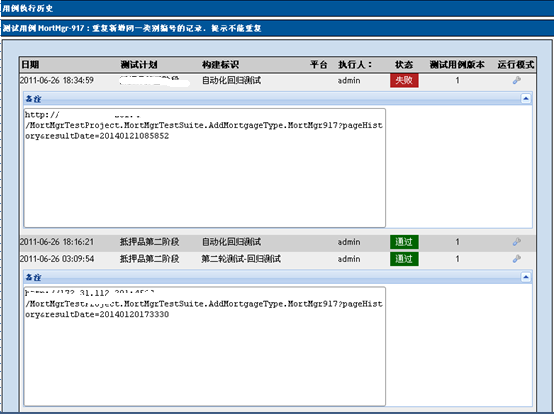Click run mode icon for 18:34:59 execution
Viewport: 554px width, 414px height.
point(517,81)
